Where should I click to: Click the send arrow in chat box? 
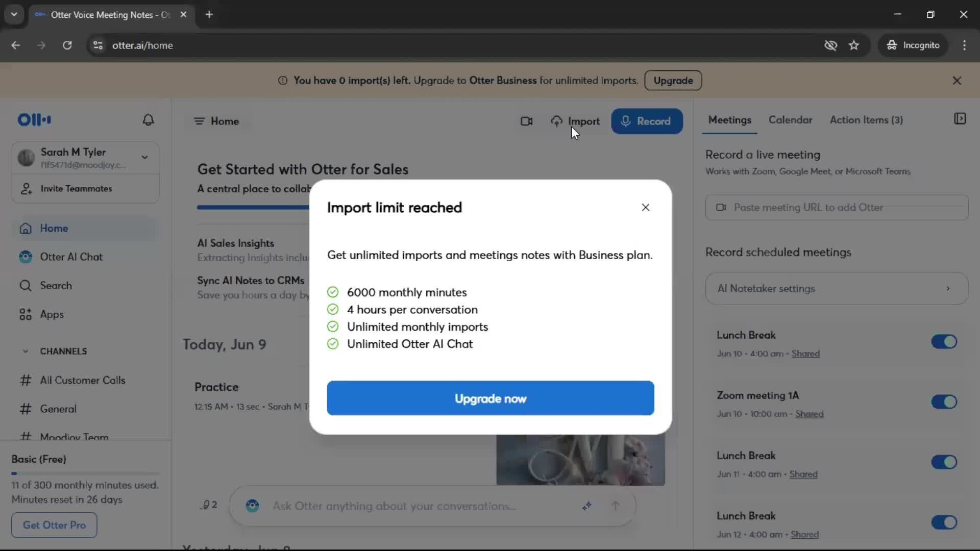(616, 506)
